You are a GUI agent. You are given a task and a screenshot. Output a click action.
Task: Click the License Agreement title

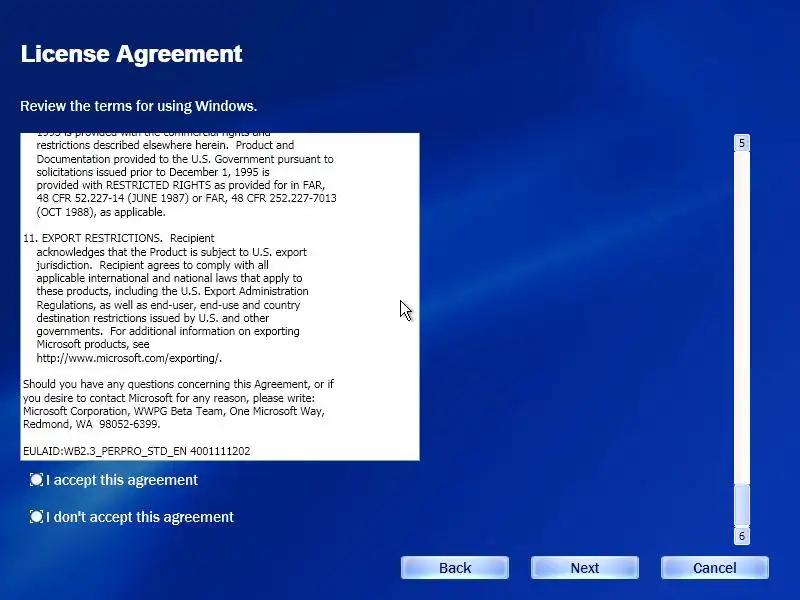(132, 54)
